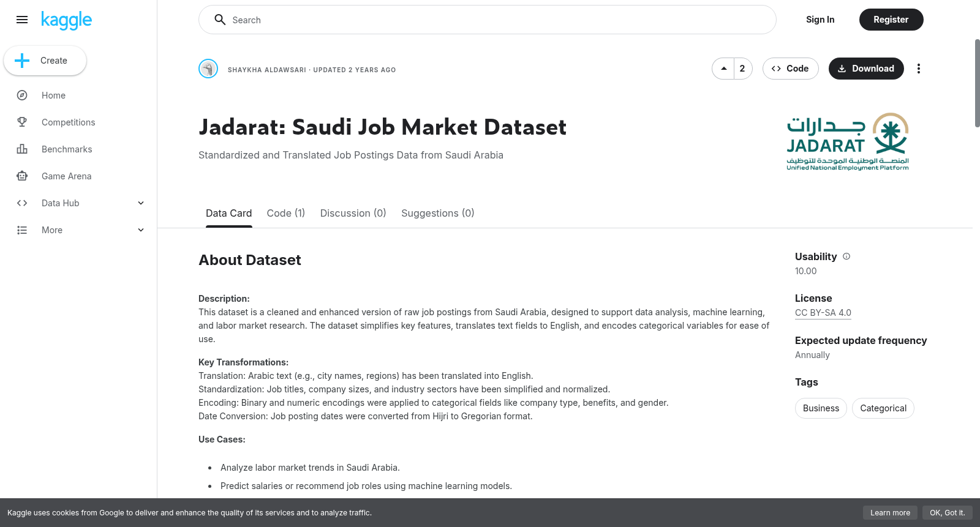Click the Register button
This screenshot has height=527, width=980.
tap(891, 20)
